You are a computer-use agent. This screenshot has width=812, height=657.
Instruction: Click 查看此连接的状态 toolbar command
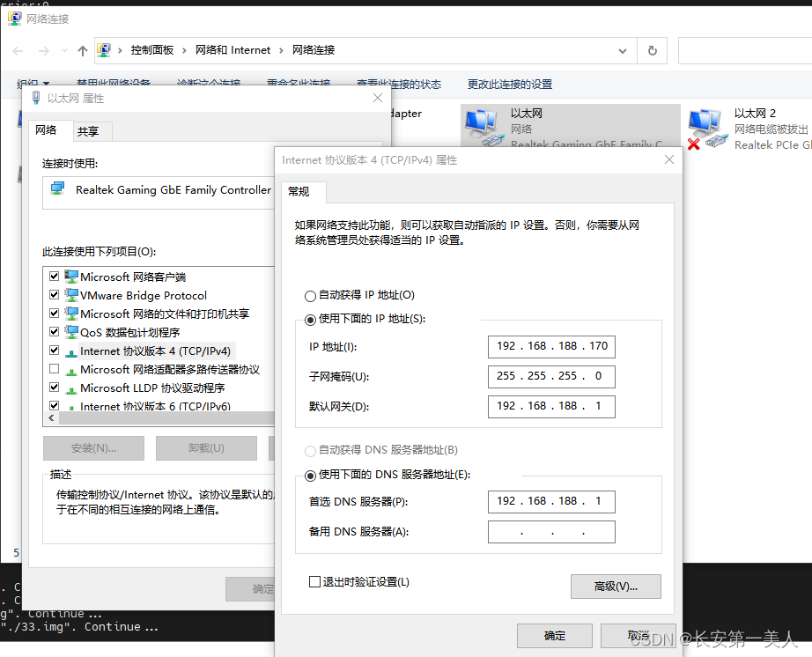coord(399,84)
